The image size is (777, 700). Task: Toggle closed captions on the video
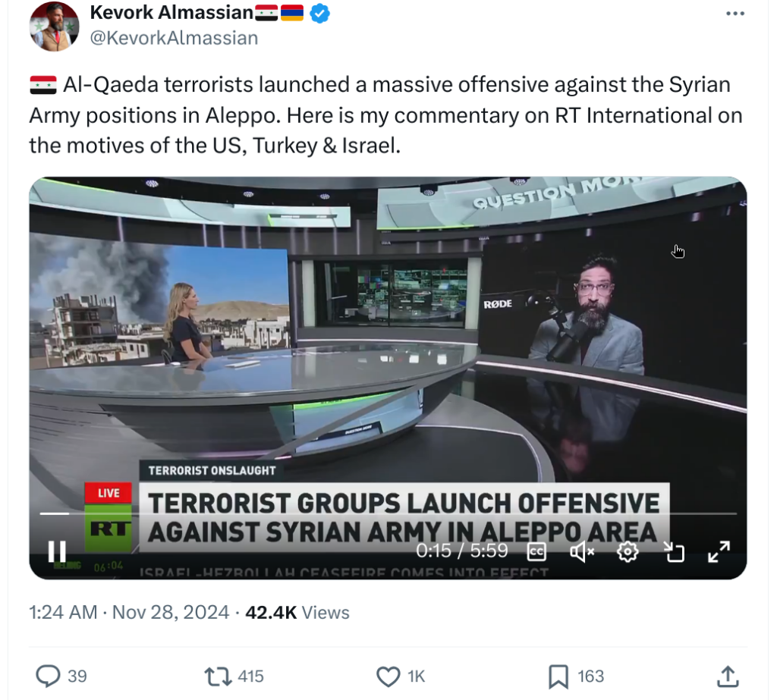pos(536,551)
